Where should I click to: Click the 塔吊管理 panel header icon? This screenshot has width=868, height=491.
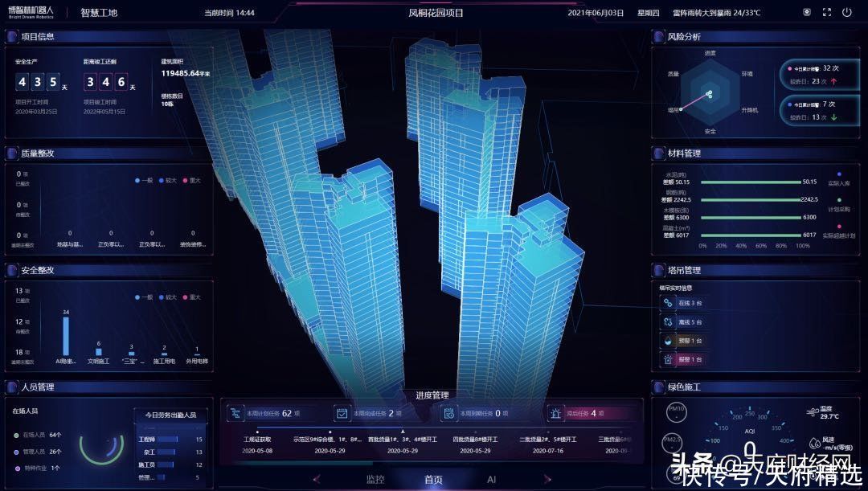658,270
